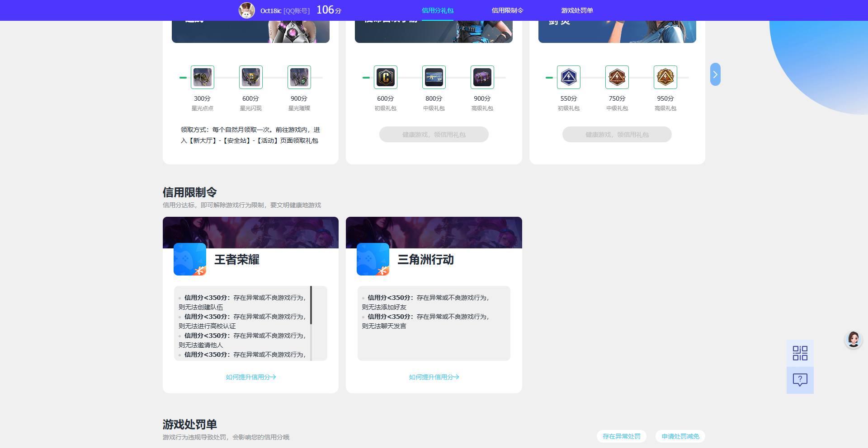Select the 800分 中级礼包 gift icon

[x=434, y=77]
